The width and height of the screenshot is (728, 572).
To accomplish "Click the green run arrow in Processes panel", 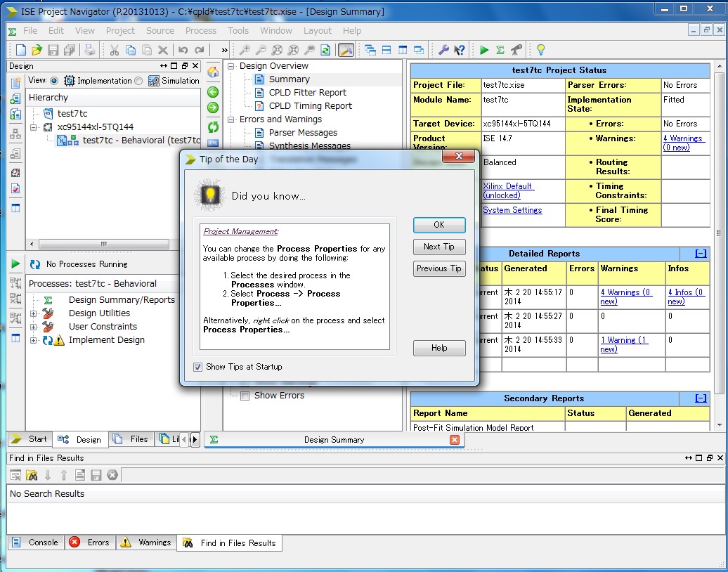I will pyautogui.click(x=15, y=264).
